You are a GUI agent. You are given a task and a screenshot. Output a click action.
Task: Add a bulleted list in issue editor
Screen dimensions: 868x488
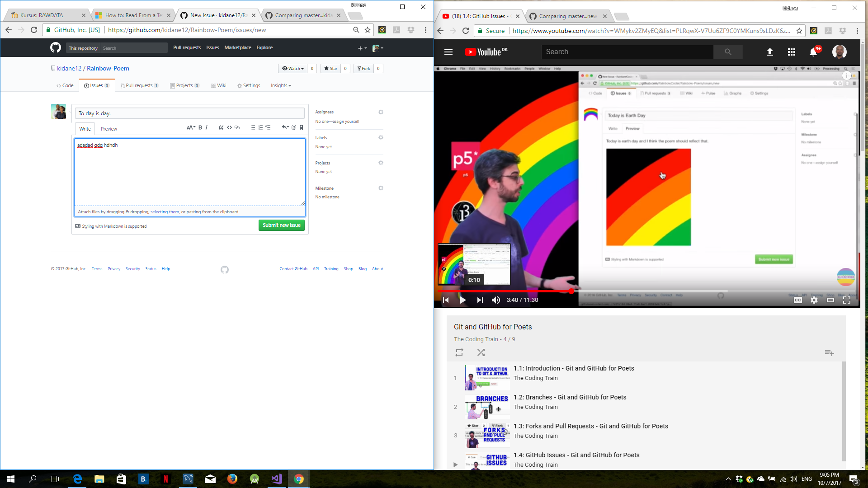coord(253,128)
